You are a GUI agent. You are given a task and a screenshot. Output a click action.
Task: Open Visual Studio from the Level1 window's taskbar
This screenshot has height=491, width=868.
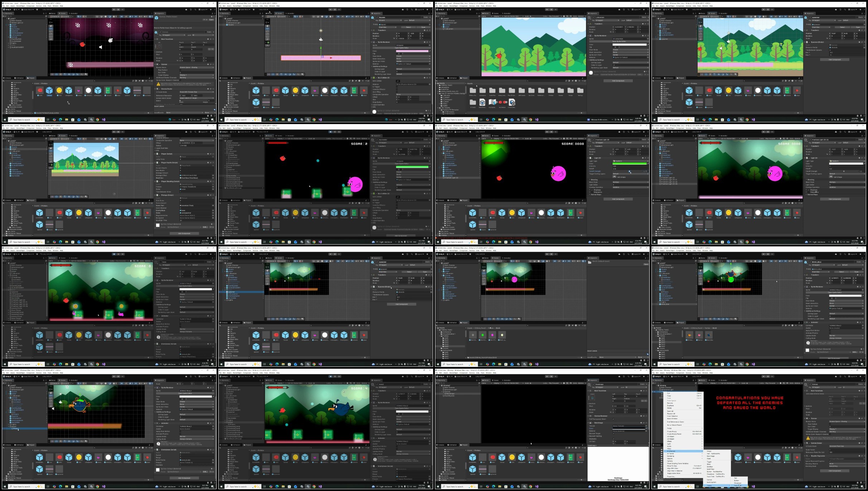tap(103, 119)
